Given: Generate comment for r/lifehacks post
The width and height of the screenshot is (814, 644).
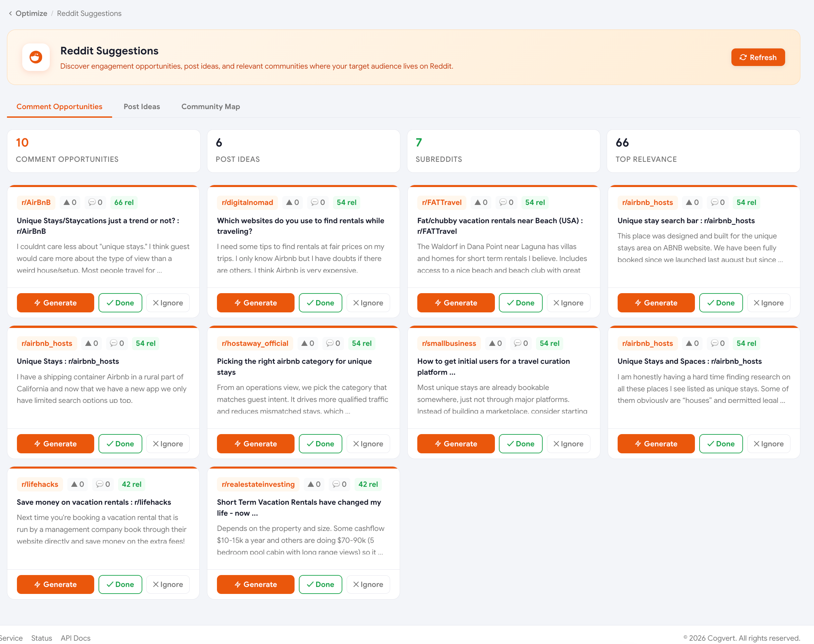Looking at the screenshot, I should (x=55, y=584).
